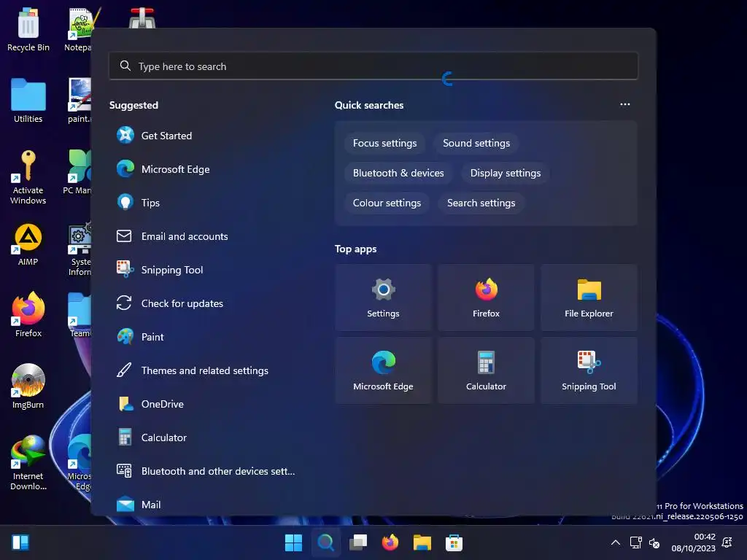Click the Windows Start button

click(x=293, y=542)
